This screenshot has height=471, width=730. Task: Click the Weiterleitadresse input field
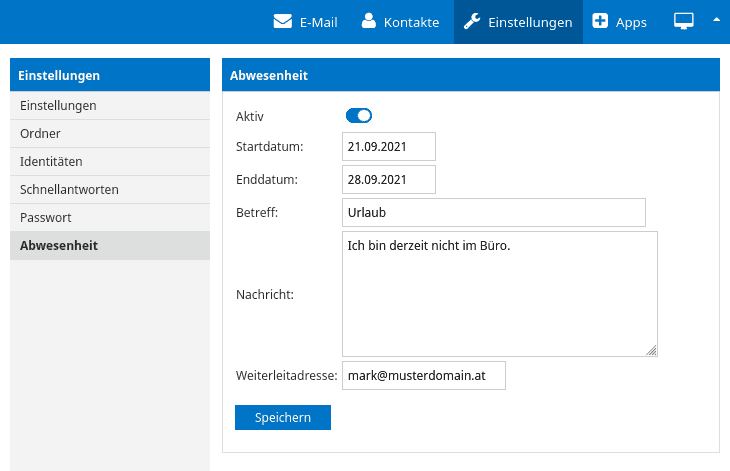click(424, 376)
